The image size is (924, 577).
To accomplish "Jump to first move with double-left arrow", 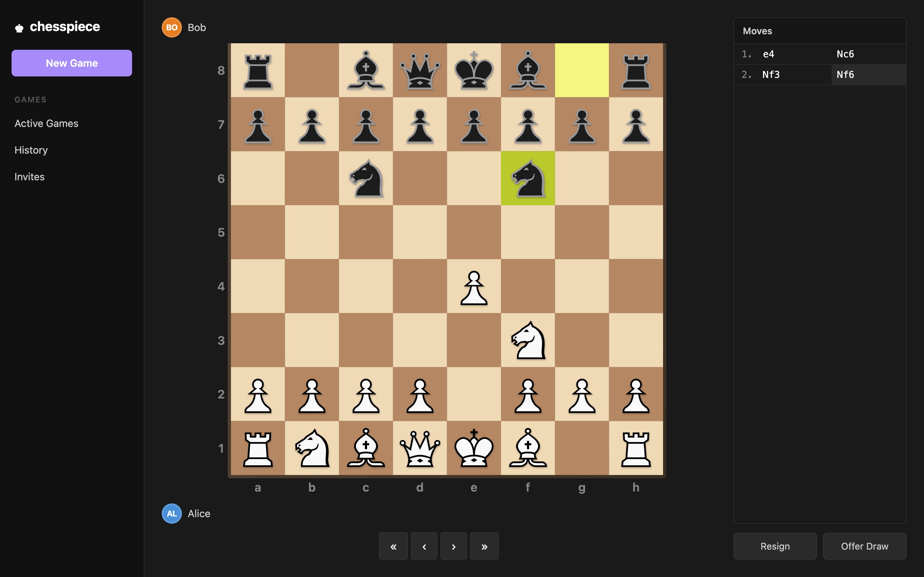I will coord(393,546).
